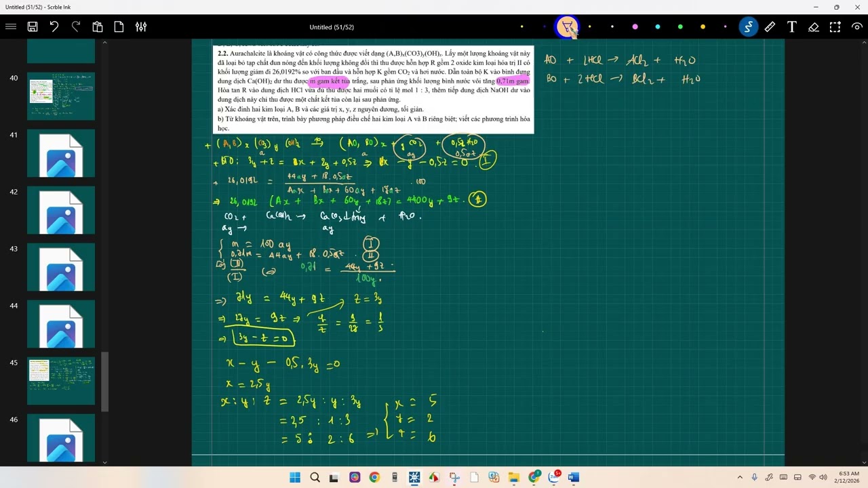Open Microsoft Word from the taskbar

pyautogui.click(x=574, y=477)
